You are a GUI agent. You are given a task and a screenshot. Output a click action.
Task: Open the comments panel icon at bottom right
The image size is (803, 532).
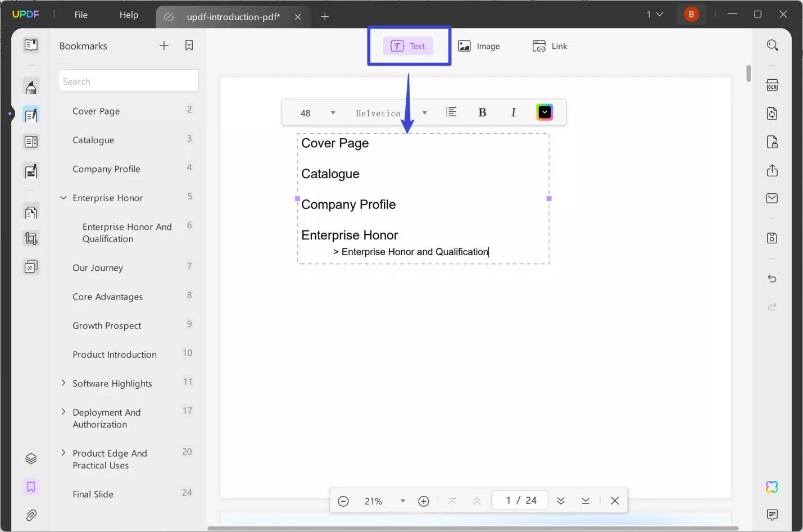[x=772, y=515]
